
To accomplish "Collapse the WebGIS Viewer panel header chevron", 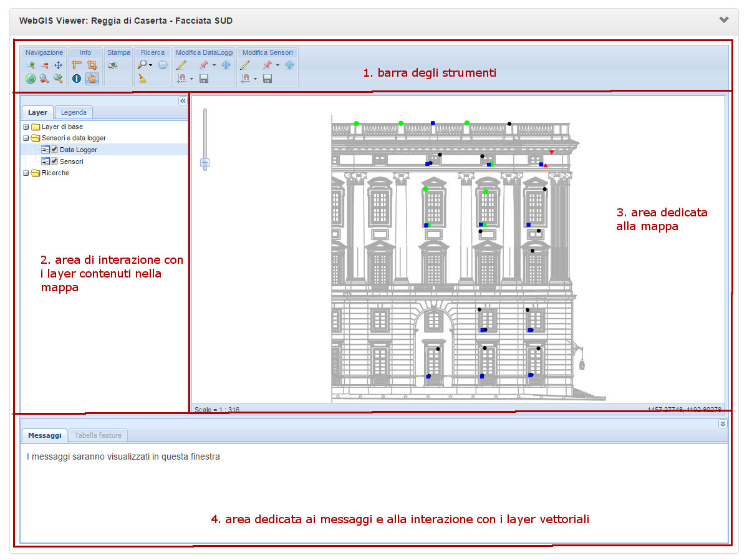I will [723, 20].
